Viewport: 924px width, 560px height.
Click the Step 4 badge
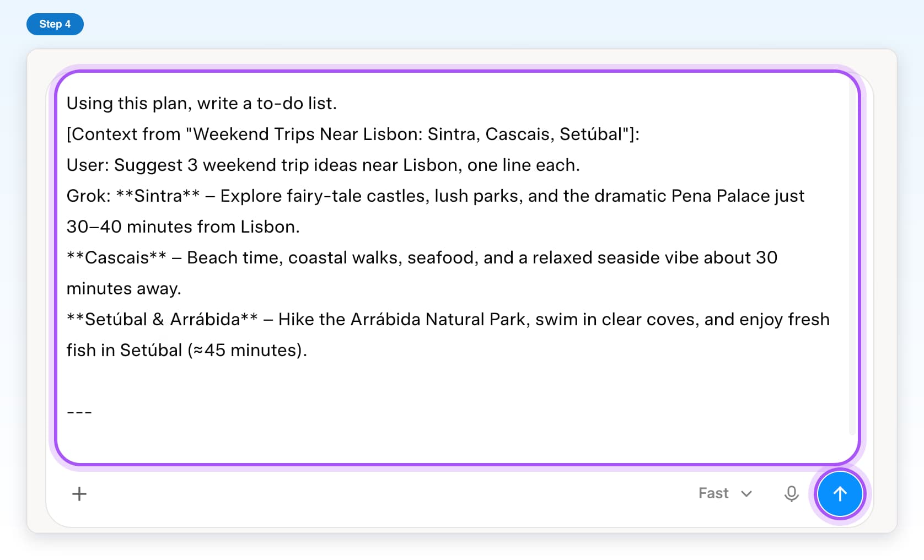tap(55, 24)
